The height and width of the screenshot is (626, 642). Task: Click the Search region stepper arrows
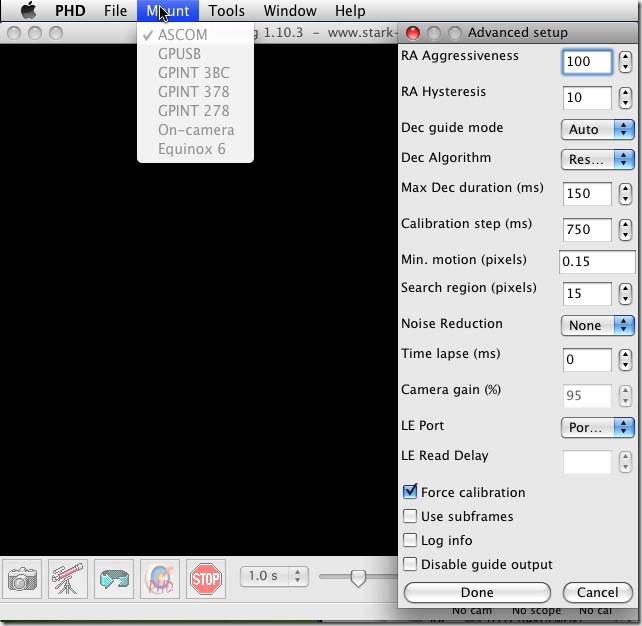(x=625, y=294)
